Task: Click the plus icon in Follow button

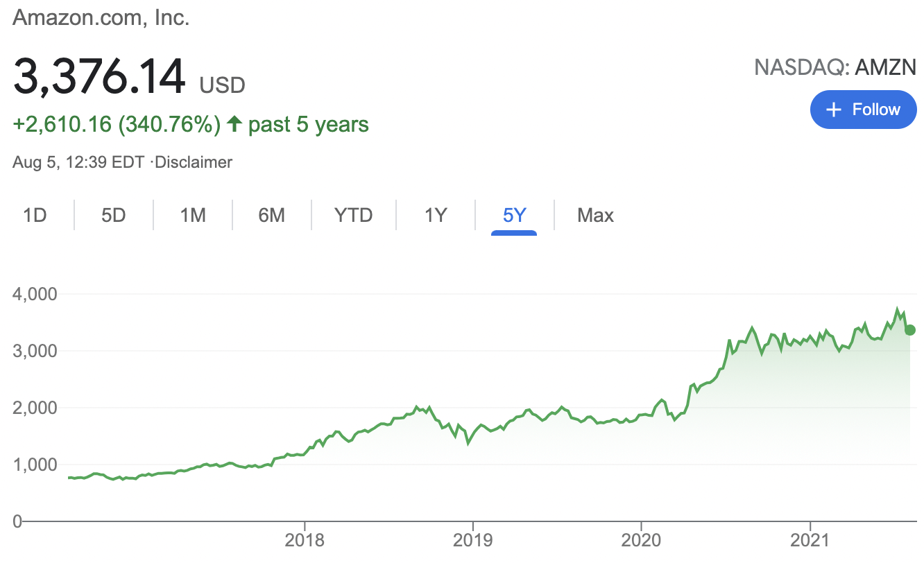Action: (x=834, y=110)
